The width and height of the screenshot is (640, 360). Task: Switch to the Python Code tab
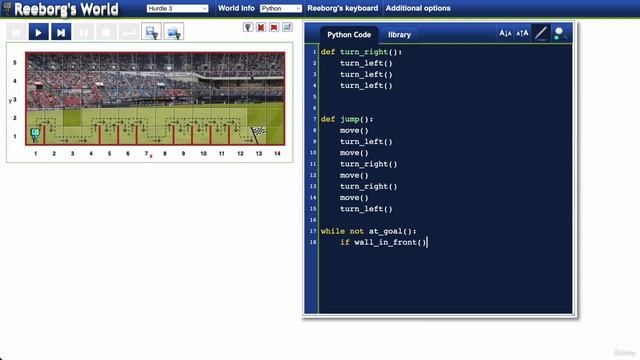349,35
